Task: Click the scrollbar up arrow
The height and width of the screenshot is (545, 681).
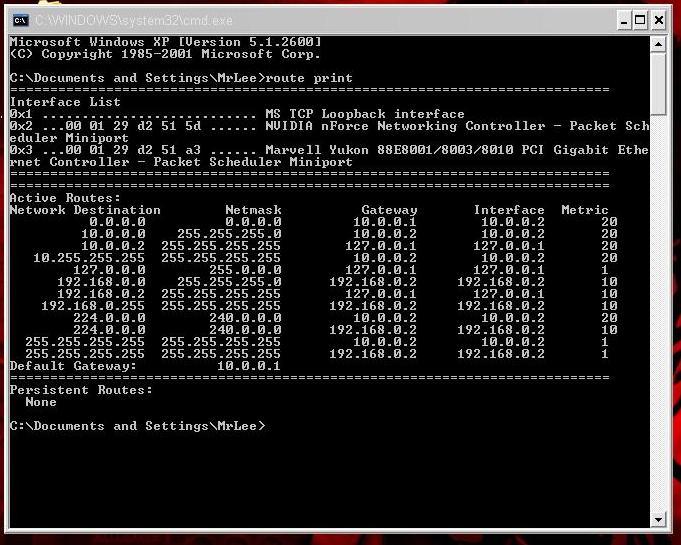Action: (x=658, y=44)
